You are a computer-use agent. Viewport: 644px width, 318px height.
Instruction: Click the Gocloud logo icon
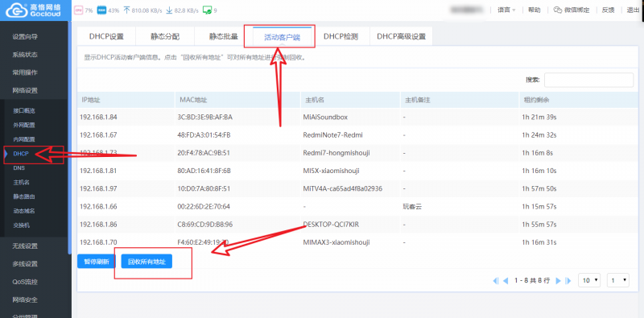tap(15, 10)
